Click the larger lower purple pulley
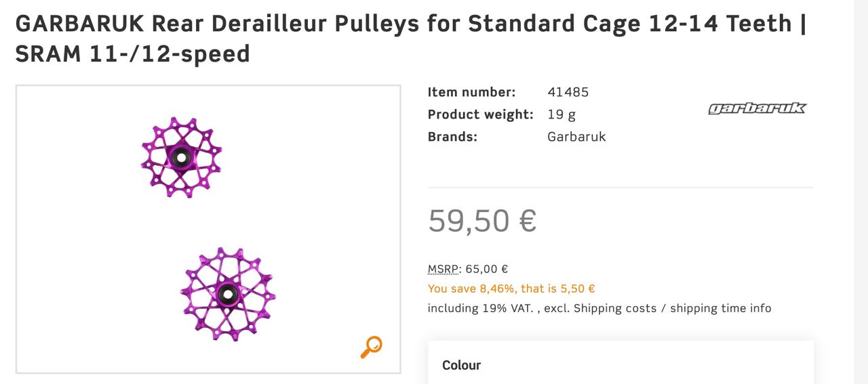Viewport: 868px width, 384px height. click(x=227, y=295)
